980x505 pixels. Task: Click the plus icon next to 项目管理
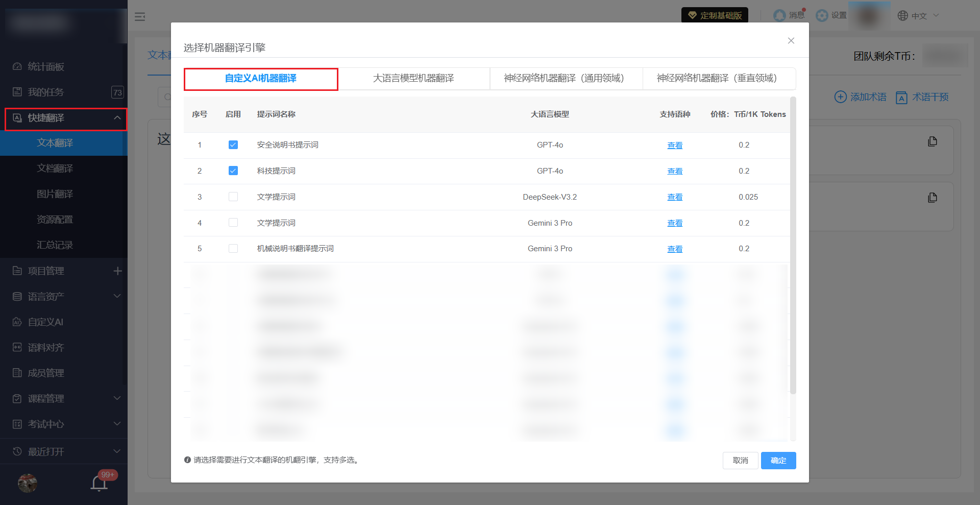[117, 271]
